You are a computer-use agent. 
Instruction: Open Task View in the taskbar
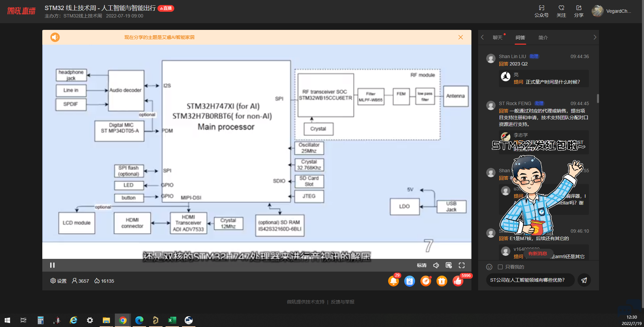click(24, 320)
